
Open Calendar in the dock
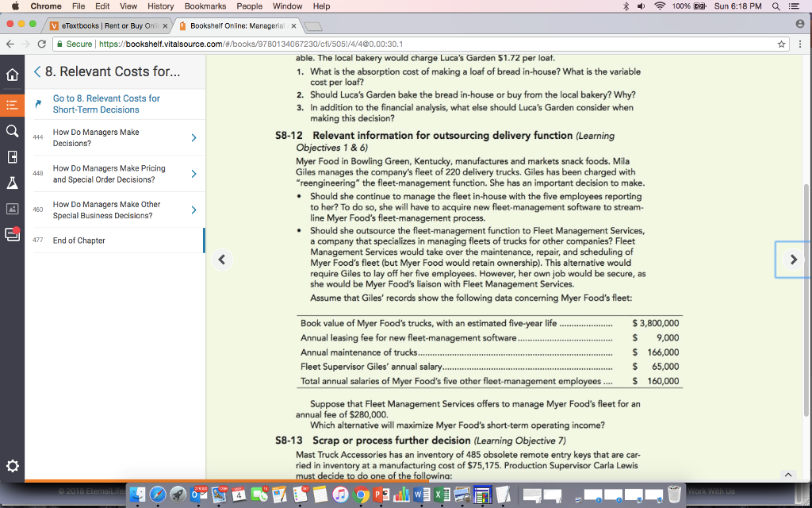click(x=239, y=495)
